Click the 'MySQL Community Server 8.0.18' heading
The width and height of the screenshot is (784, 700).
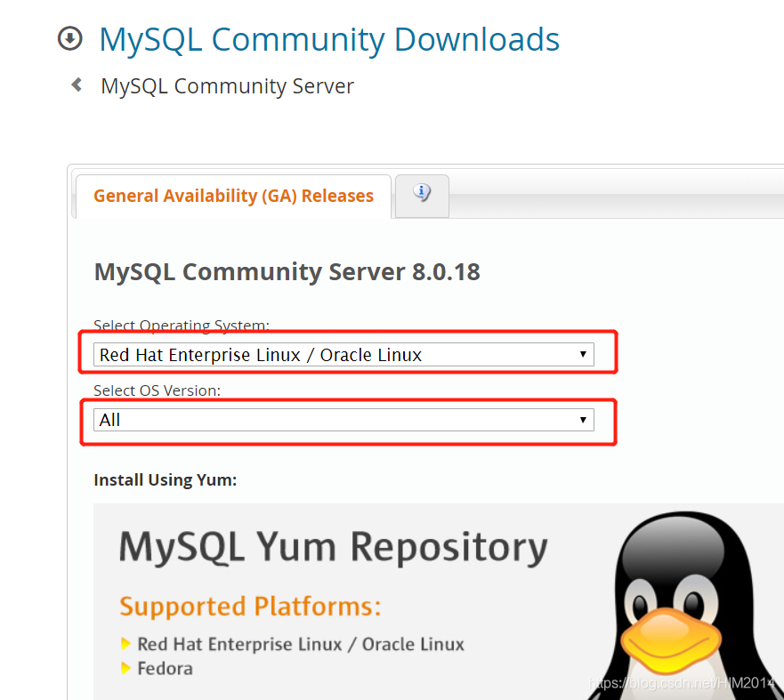pos(287,272)
